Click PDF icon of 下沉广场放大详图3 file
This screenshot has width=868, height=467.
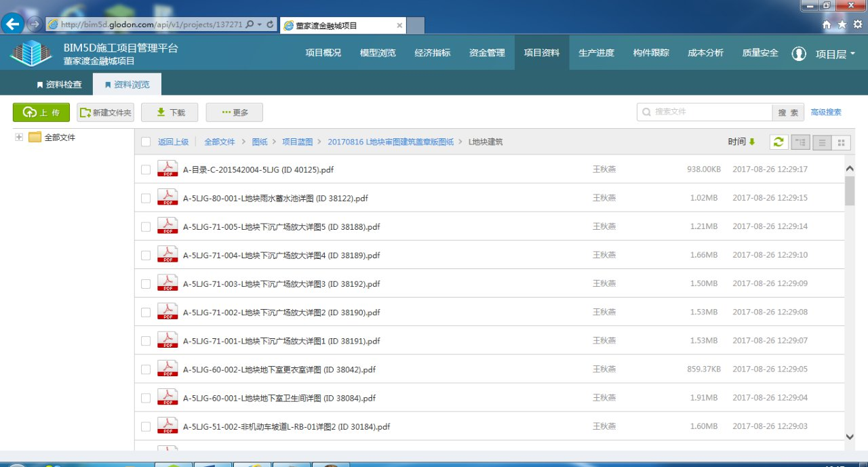coord(167,283)
